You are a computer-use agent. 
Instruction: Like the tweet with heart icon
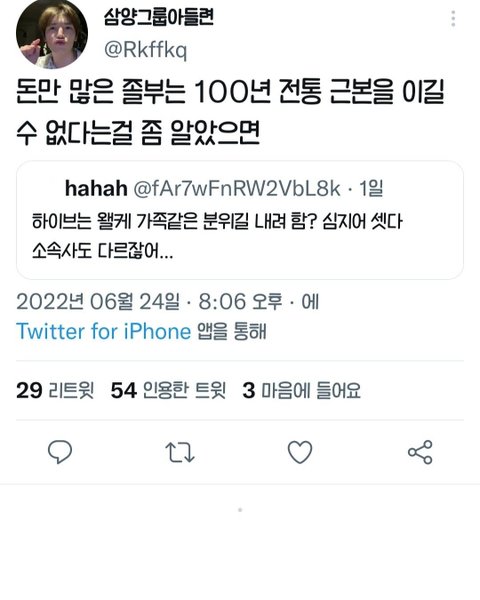tap(300, 452)
